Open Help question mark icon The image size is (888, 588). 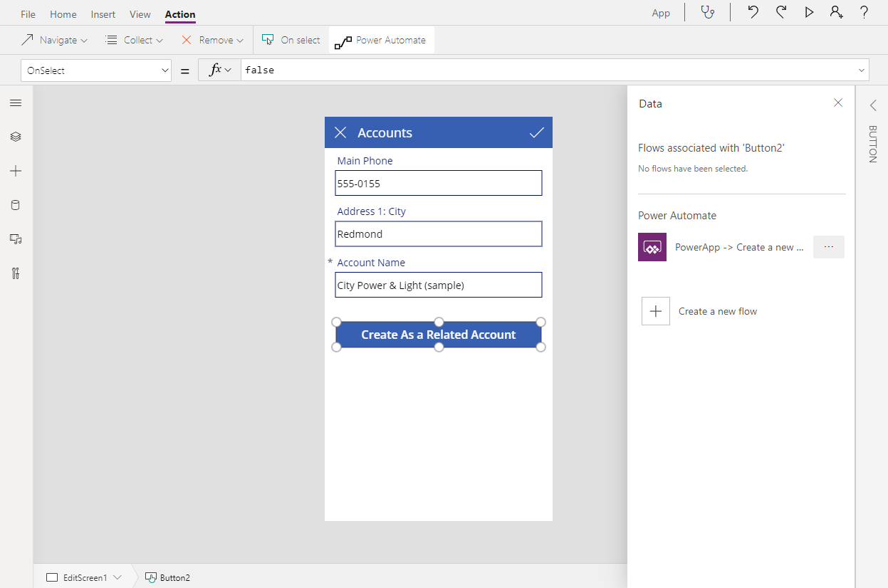[864, 12]
